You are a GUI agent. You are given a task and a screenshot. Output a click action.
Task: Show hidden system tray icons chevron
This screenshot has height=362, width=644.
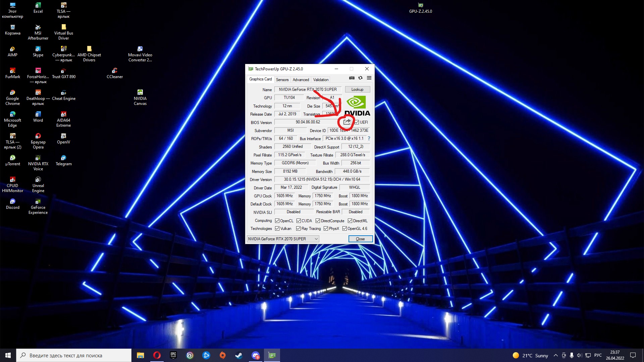coord(555,355)
